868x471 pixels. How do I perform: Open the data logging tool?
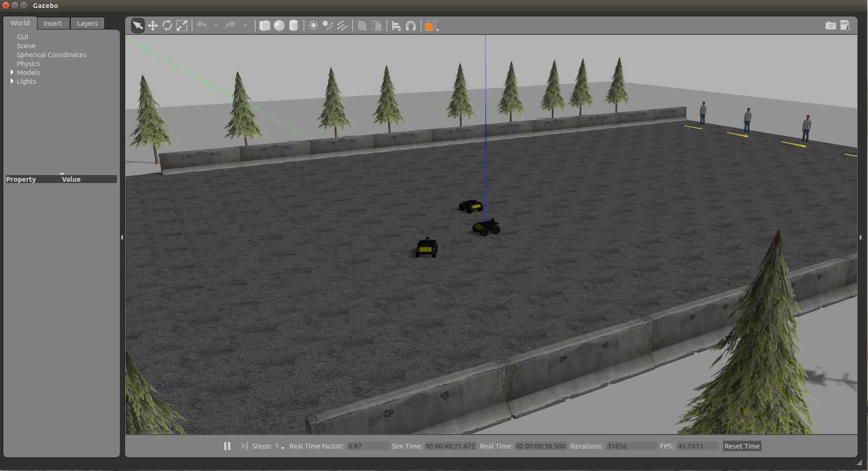(x=845, y=26)
